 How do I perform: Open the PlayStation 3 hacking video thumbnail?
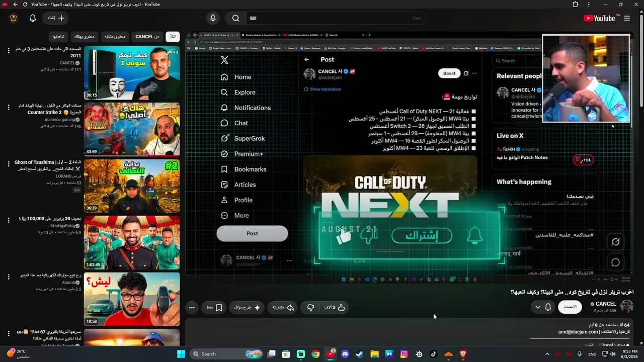pyautogui.click(x=132, y=73)
